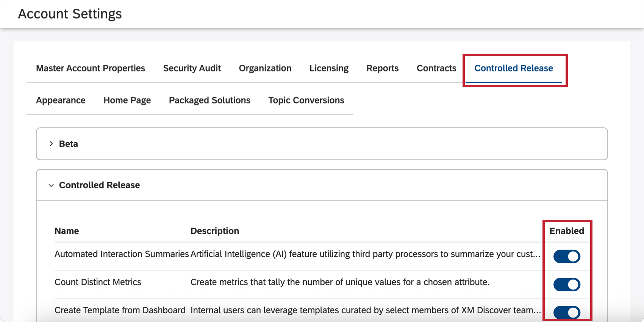
Task: Click the Automated Interaction Summaries description text
Action: pyautogui.click(x=365, y=254)
